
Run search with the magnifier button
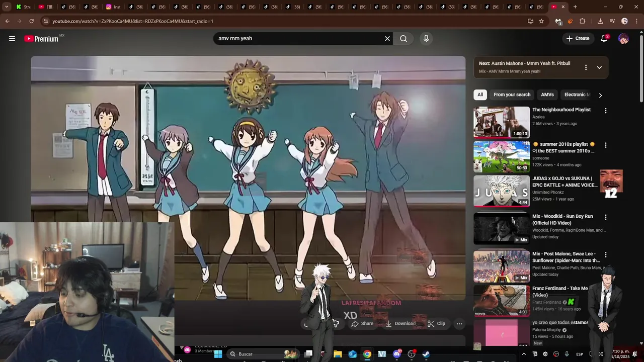tap(404, 39)
